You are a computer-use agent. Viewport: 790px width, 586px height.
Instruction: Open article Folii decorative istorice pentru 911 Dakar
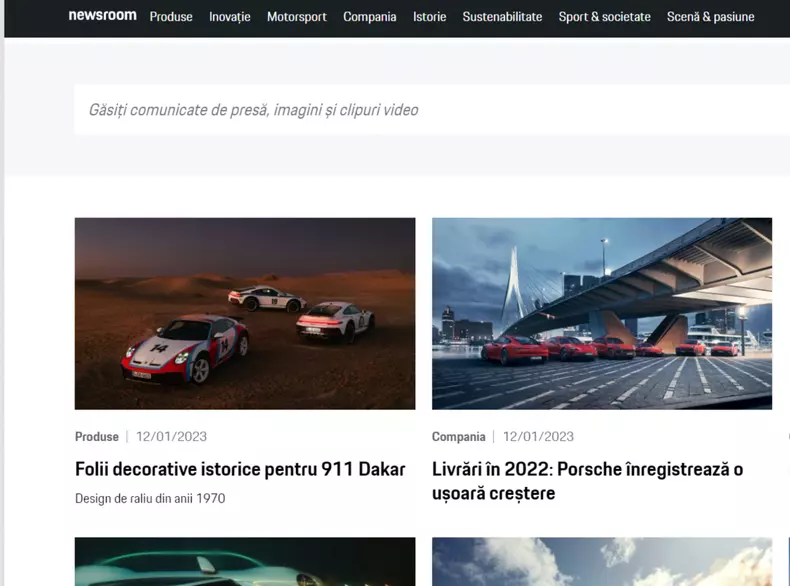click(240, 469)
